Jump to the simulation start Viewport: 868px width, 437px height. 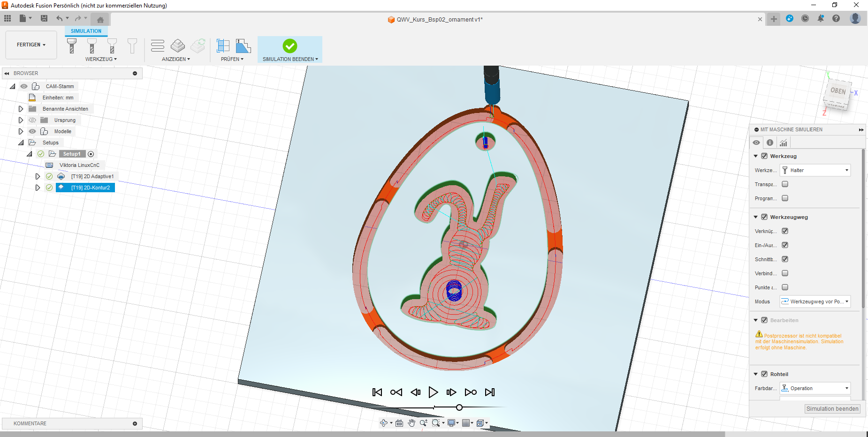[377, 392]
